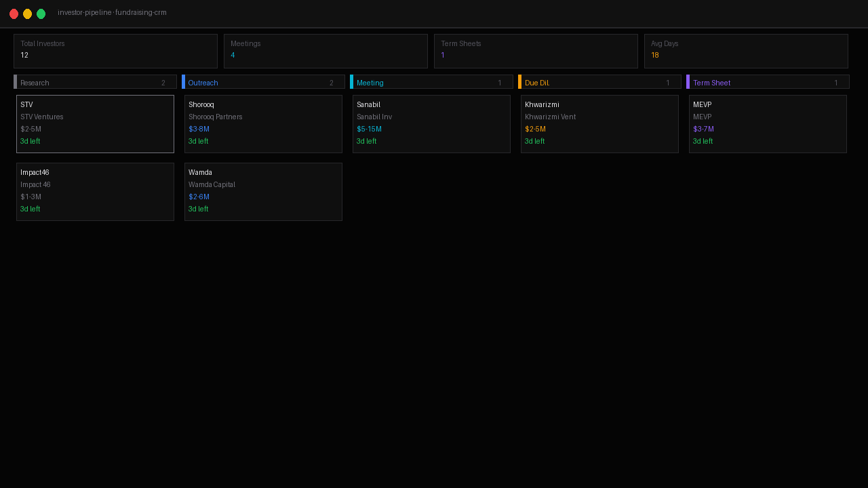Click the "$2-6M" amount on Wamda

(199, 197)
